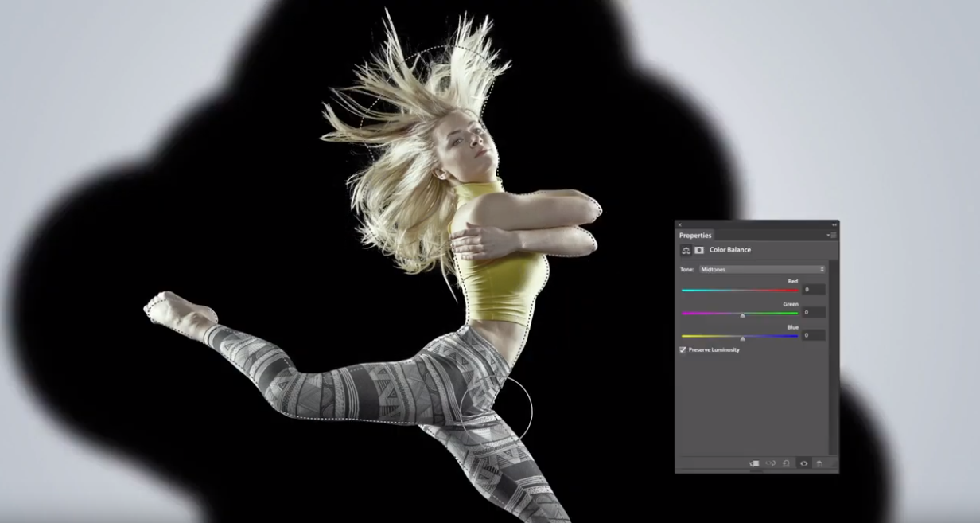This screenshot has height=523, width=980.
Task: Toggle Preserve Luminosity checkbox
Action: 682,349
